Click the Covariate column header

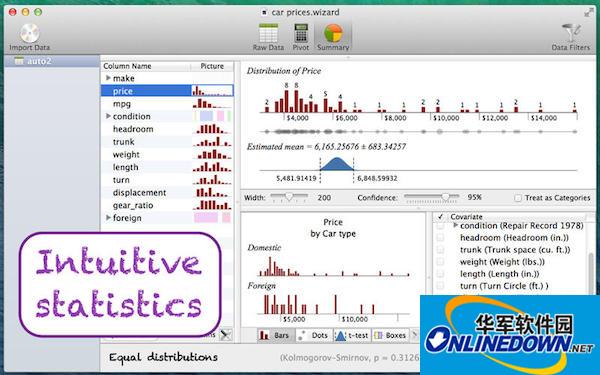tap(517, 217)
